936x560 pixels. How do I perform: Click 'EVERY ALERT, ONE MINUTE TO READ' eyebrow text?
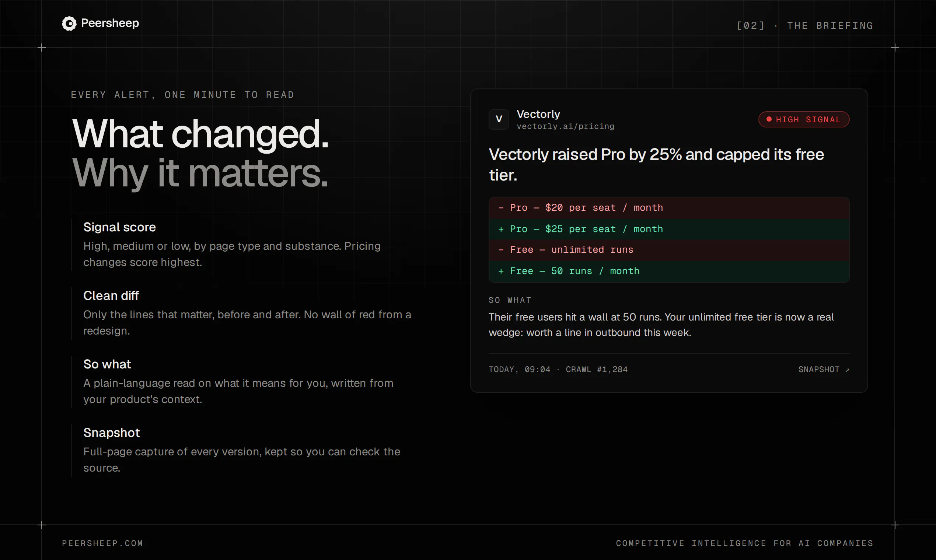point(183,95)
